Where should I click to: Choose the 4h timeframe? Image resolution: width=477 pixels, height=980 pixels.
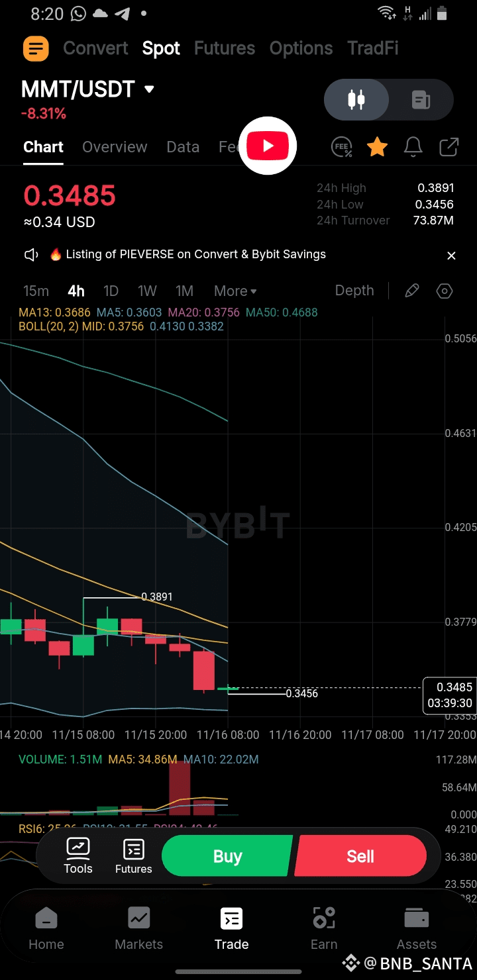coord(76,291)
